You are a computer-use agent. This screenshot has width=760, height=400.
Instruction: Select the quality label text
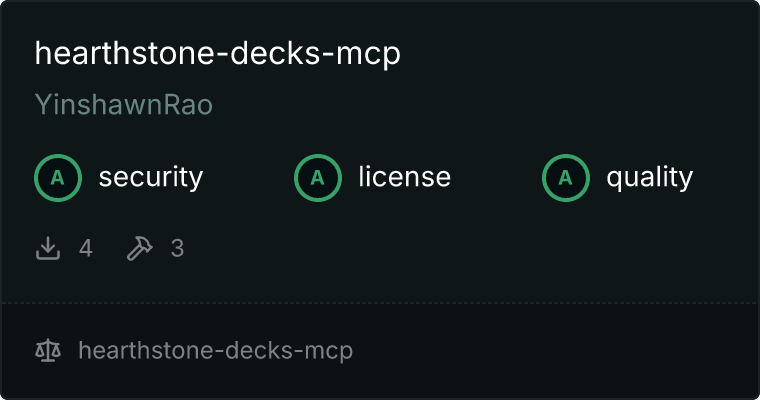tap(649, 177)
